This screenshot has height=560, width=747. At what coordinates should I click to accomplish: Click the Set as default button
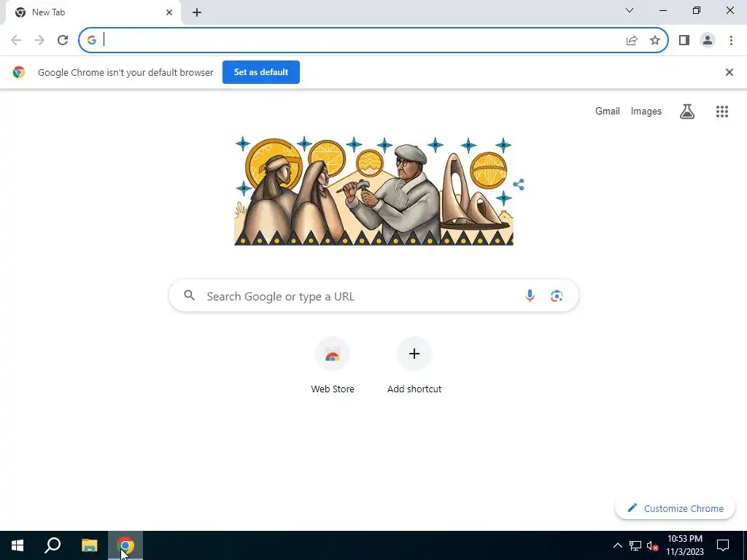(x=261, y=72)
